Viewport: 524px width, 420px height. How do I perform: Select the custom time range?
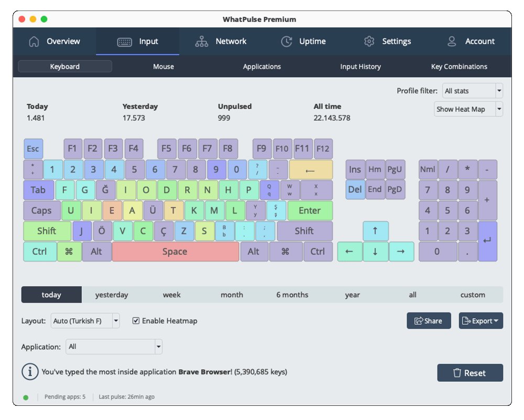click(473, 295)
